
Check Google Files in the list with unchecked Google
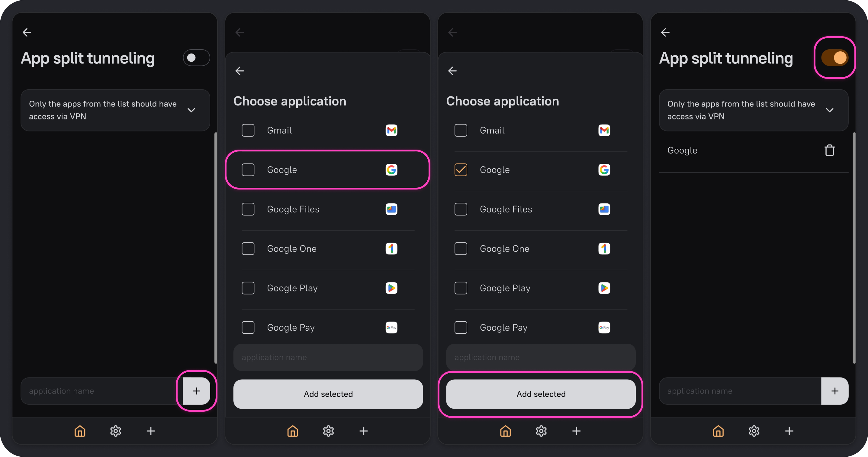pos(248,209)
